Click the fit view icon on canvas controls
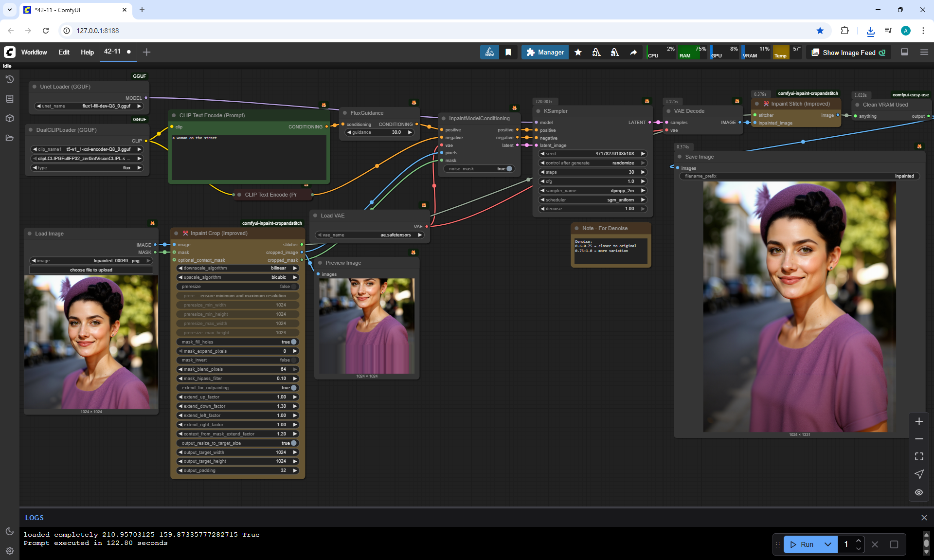This screenshot has height=560, width=934. 919,456
